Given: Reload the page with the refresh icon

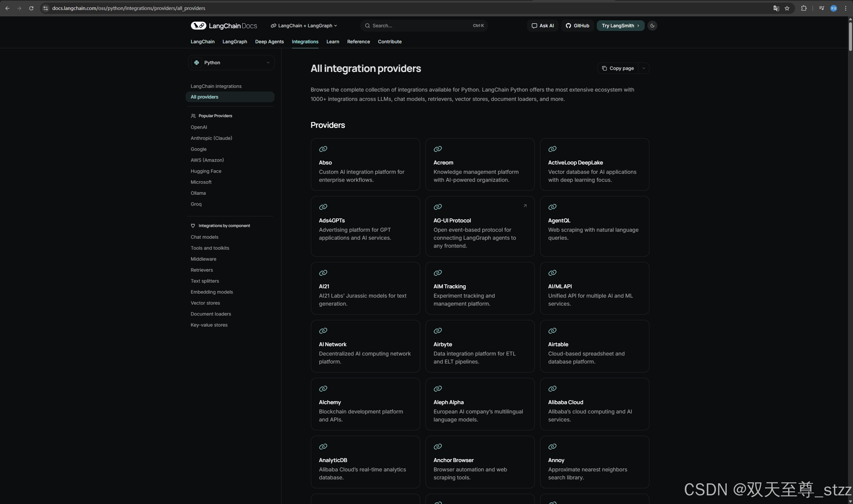Looking at the screenshot, I should (31, 8).
